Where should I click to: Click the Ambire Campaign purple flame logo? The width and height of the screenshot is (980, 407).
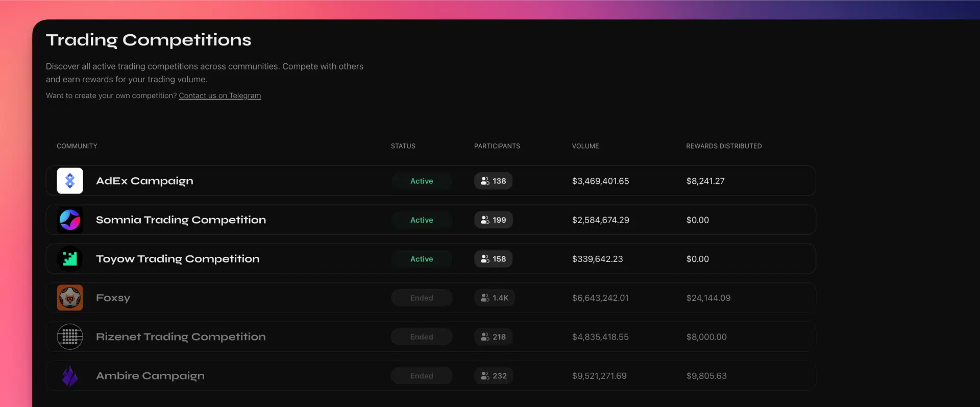(x=70, y=376)
